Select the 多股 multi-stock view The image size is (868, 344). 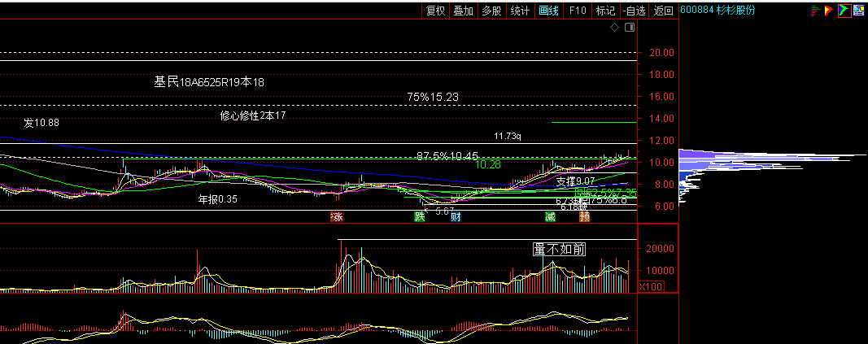point(491,11)
